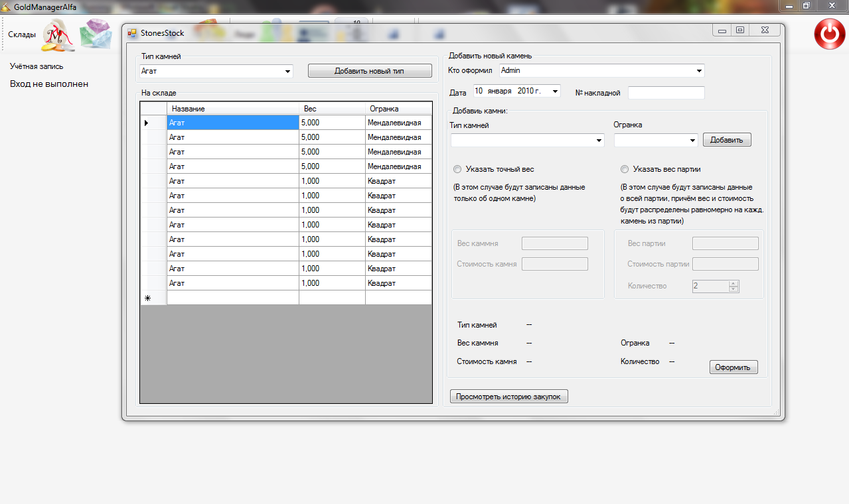Select 'Указать точный вес' radio button
This screenshot has width=849, height=504.
(457, 169)
